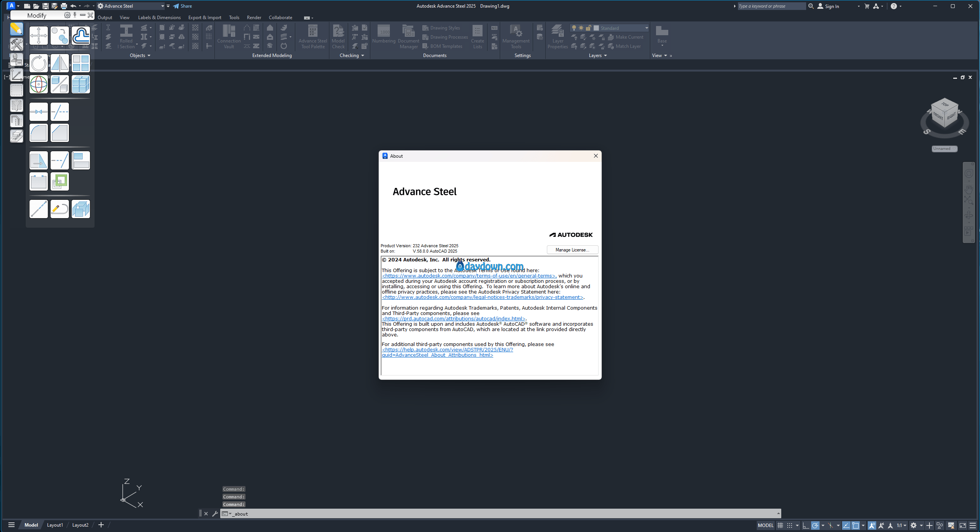Image resolution: width=980 pixels, height=532 pixels.
Task: Open the UCS axes category in palette
Action: pos(16,75)
